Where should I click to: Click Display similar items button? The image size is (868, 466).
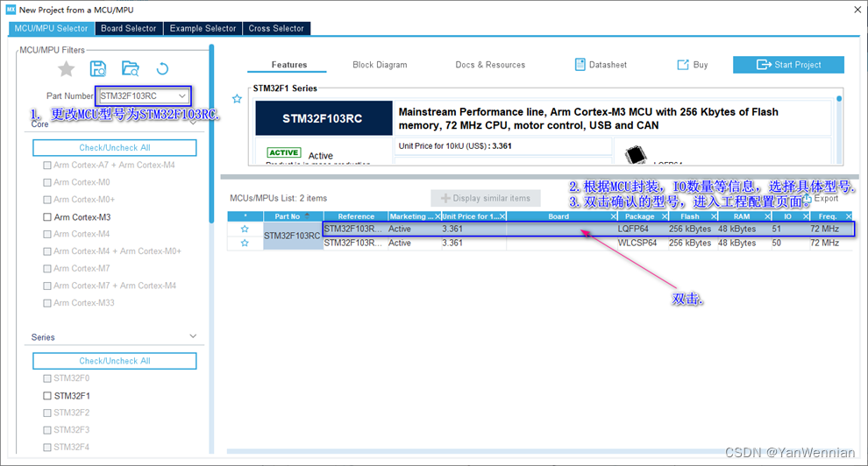(486, 198)
